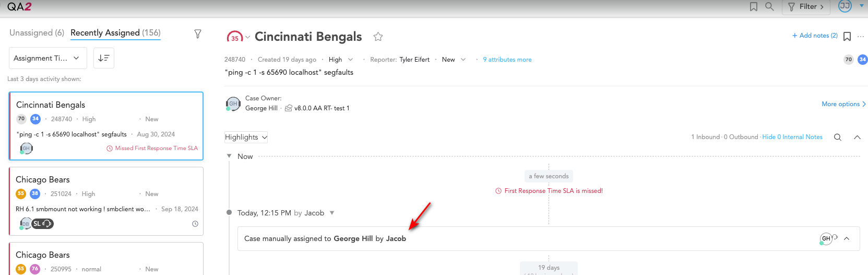The width and height of the screenshot is (868, 275).
Task: Open the Highlights dropdown
Action: pyautogui.click(x=246, y=137)
